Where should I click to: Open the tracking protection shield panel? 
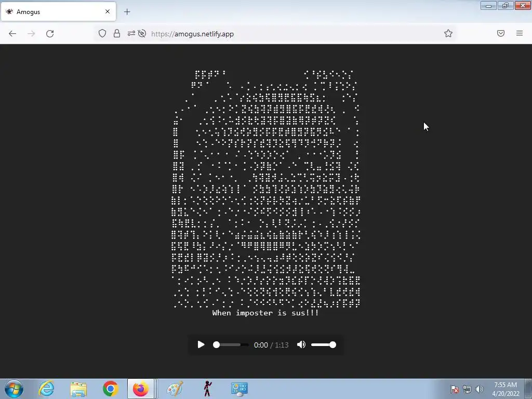click(x=102, y=33)
